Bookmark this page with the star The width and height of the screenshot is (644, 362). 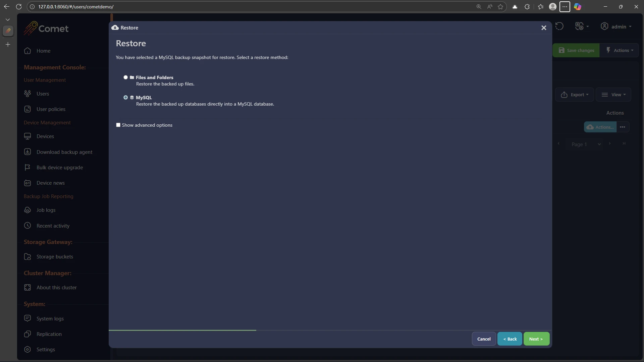500,7
